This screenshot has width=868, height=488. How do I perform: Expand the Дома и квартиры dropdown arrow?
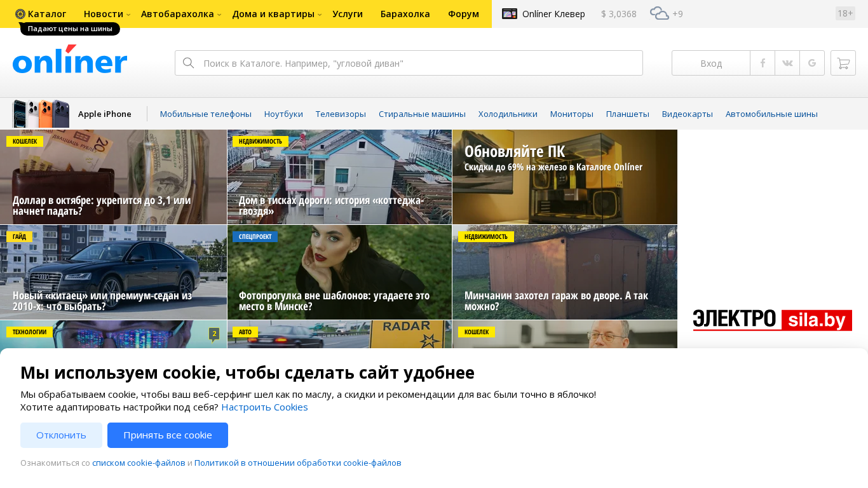(320, 15)
